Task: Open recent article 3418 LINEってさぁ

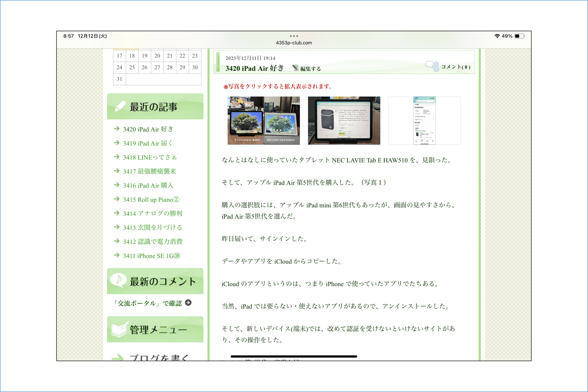Action: pyautogui.click(x=150, y=157)
